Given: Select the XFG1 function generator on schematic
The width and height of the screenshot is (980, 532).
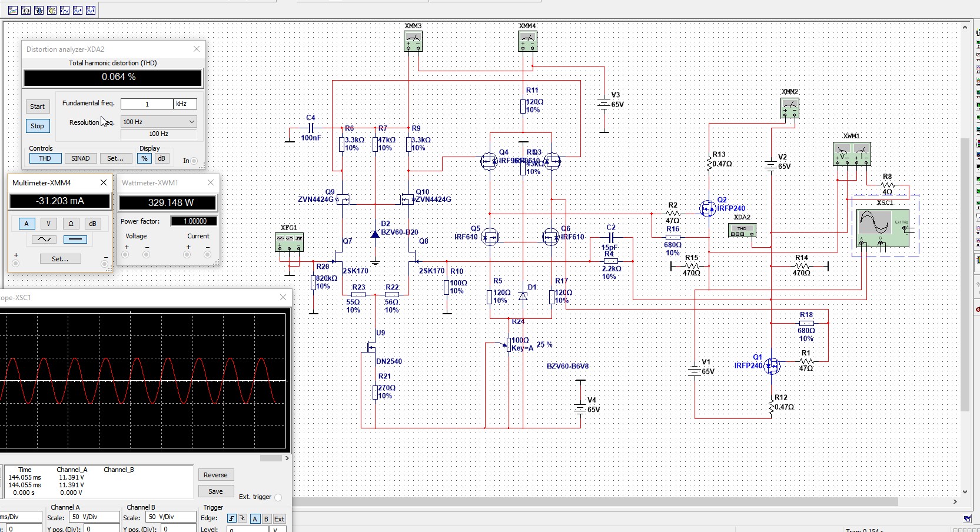Looking at the screenshot, I should point(289,242).
